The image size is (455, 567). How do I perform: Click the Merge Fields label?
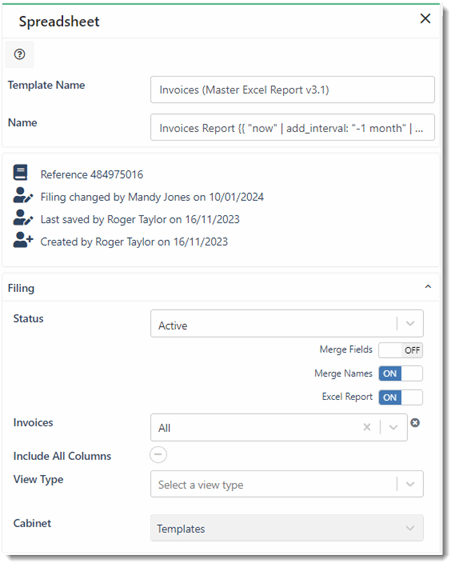coord(346,350)
